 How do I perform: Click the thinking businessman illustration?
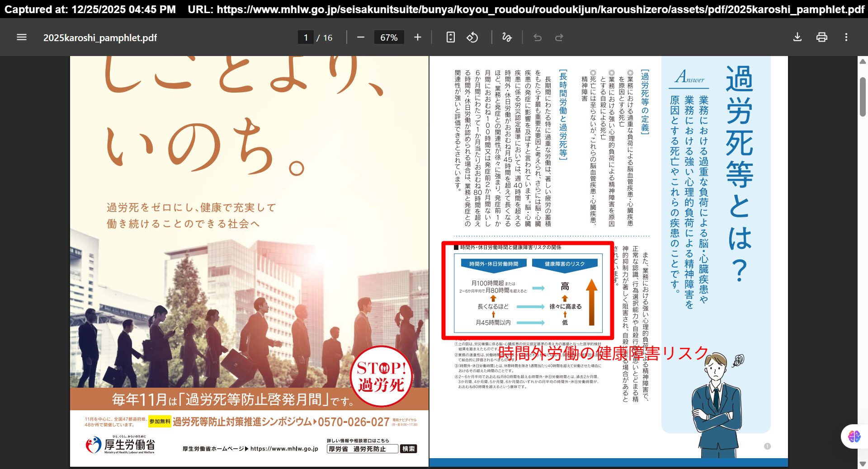click(718, 404)
